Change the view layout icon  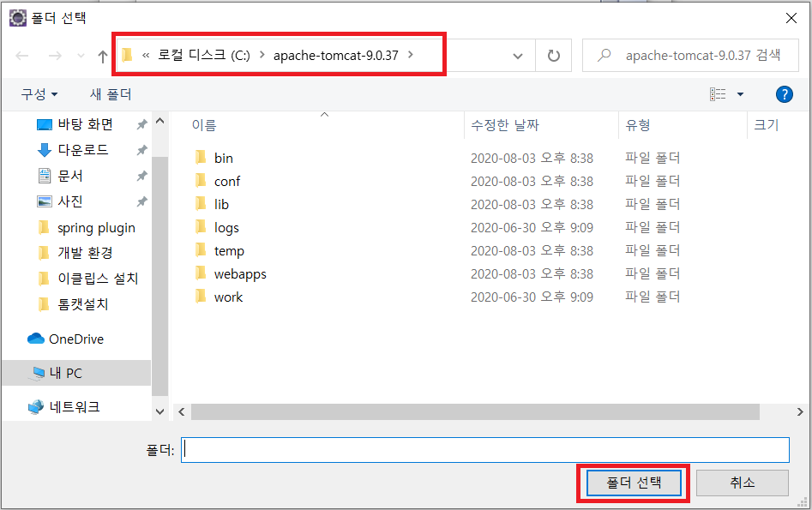point(718,94)
